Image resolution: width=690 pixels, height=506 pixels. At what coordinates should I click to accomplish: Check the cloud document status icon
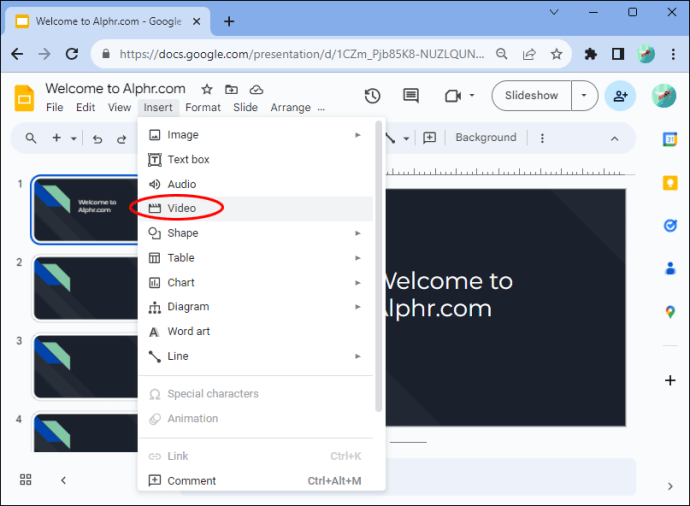point(256,90)
